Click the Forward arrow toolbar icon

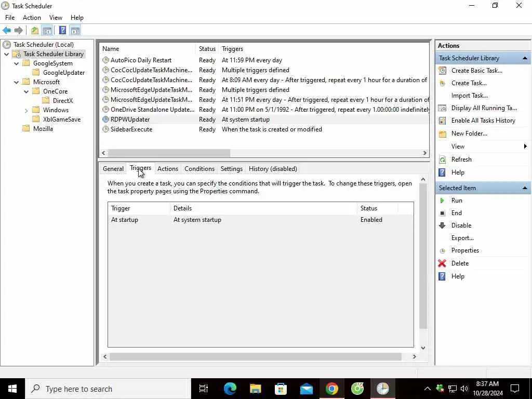click(19, 31)
